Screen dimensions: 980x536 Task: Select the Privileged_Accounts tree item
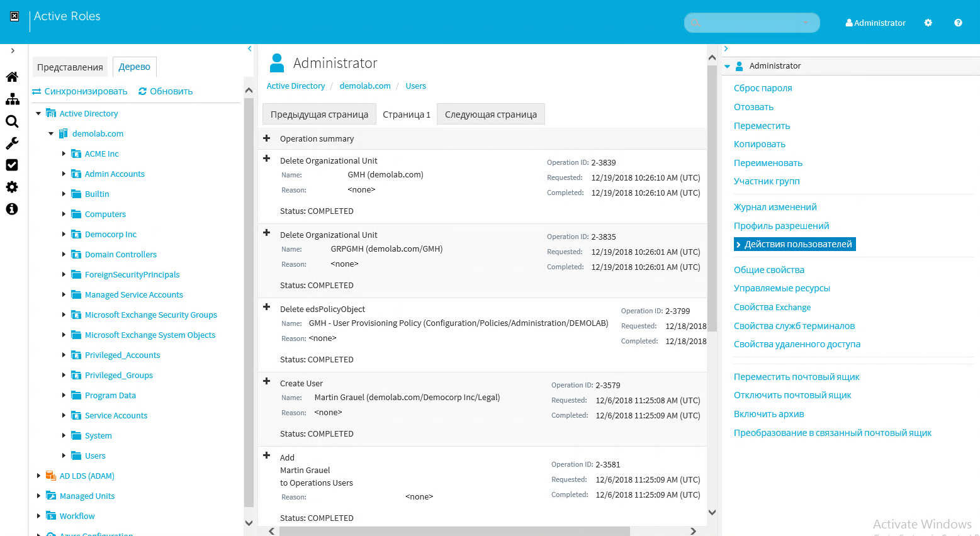pyautogui.click(x=123, y=355)
